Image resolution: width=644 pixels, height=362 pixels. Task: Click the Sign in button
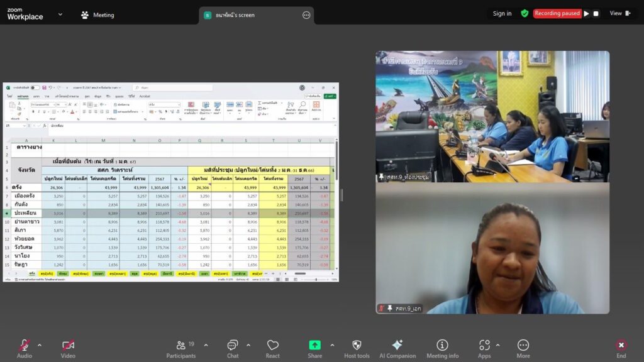point(502,13)
